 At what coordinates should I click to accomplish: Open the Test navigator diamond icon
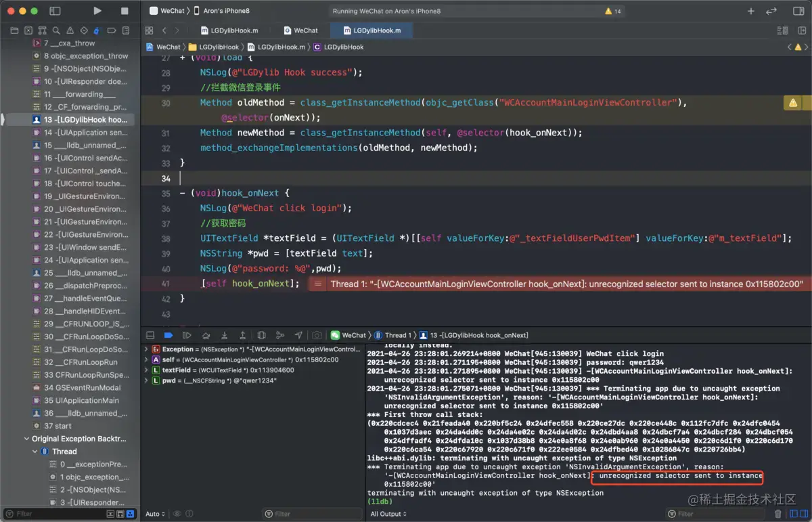(x=84, y=30)
